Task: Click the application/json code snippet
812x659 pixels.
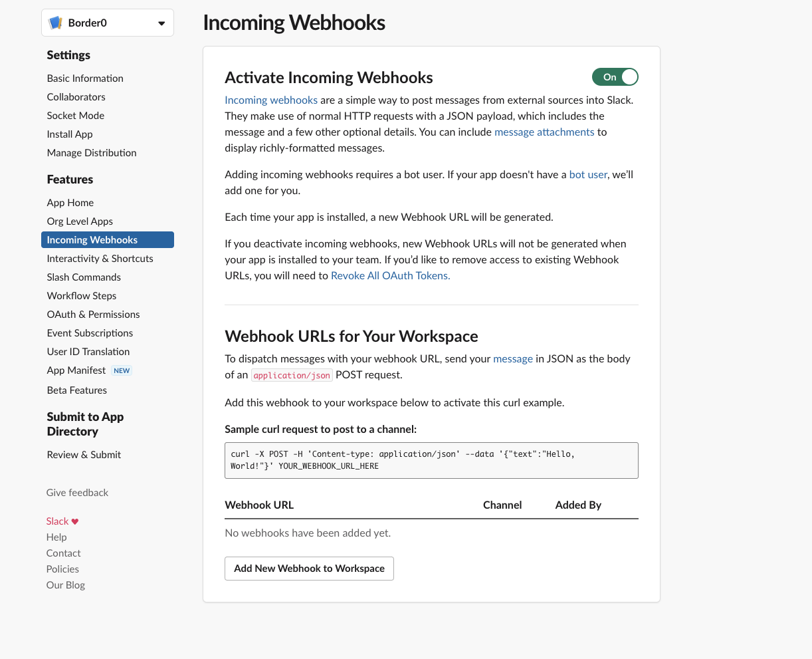Action: [x=292, y=375]
